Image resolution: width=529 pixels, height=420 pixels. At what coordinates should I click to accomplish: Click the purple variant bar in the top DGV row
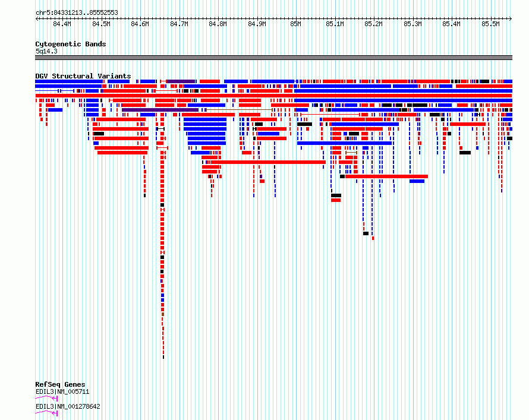click(x=181, y=81)
